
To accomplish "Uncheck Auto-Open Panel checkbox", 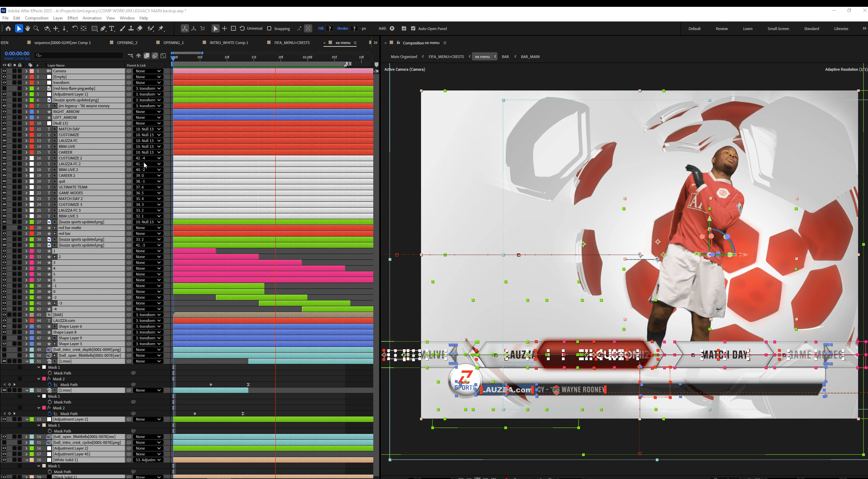I will click(x=413, y=28).
